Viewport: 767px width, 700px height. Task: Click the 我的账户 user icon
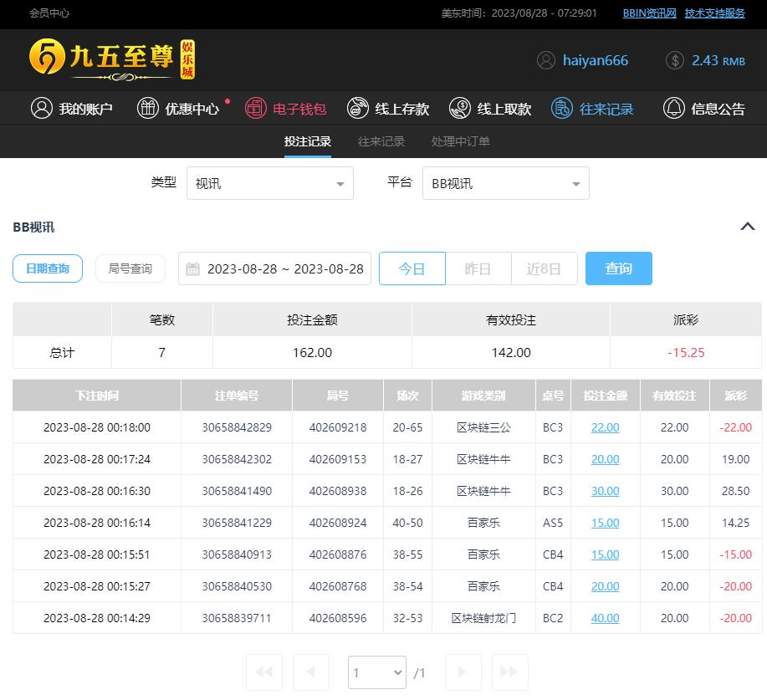42,108
